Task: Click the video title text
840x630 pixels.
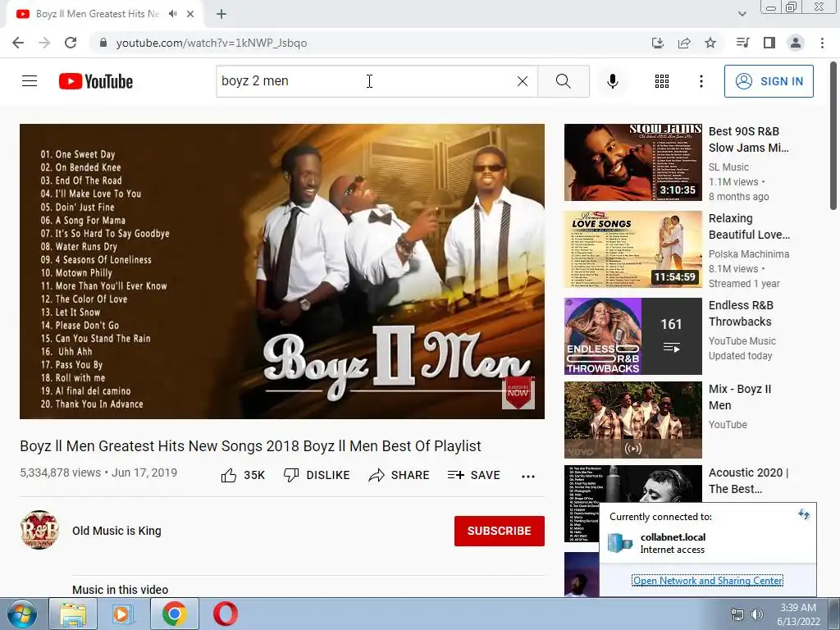Action: 250,446
